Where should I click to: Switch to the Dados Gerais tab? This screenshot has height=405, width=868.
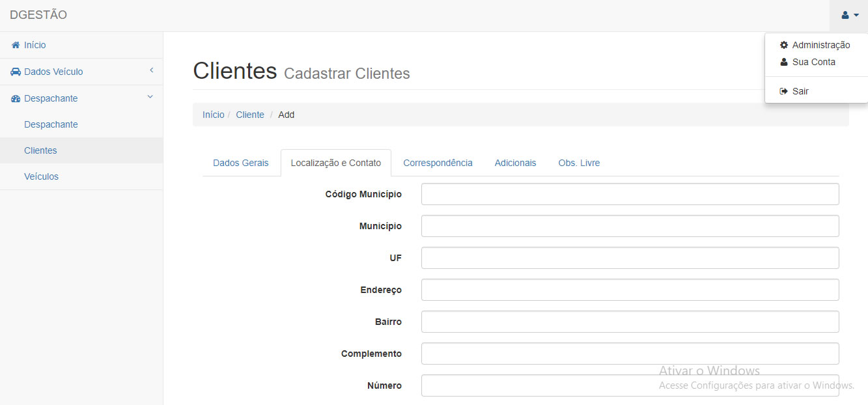pos(240,163)
